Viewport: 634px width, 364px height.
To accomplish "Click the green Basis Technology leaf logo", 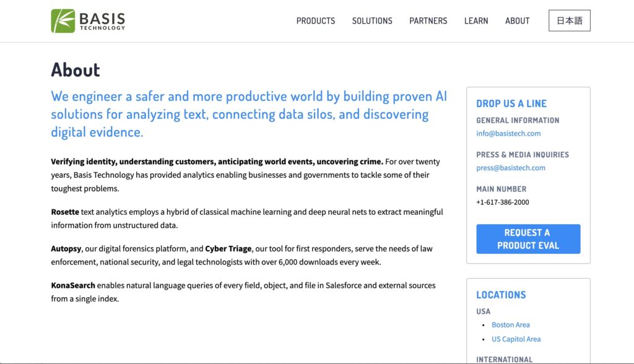I will click(63, 20).
